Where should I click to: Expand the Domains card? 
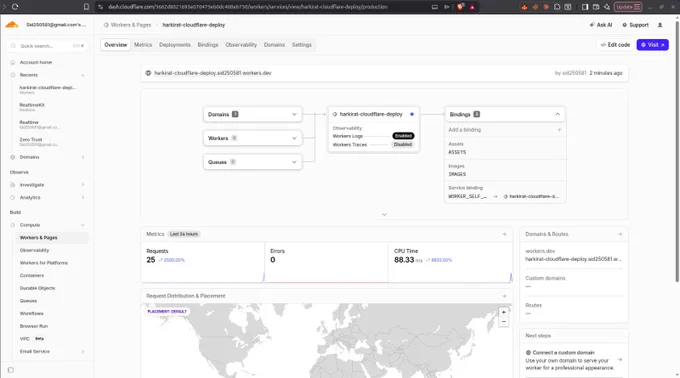252,114
